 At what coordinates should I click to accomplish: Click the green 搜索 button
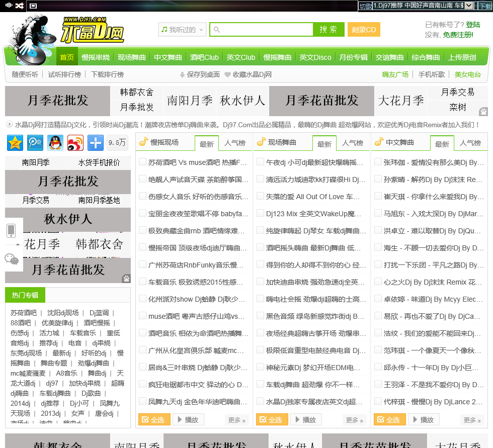(x=328, y=30)
